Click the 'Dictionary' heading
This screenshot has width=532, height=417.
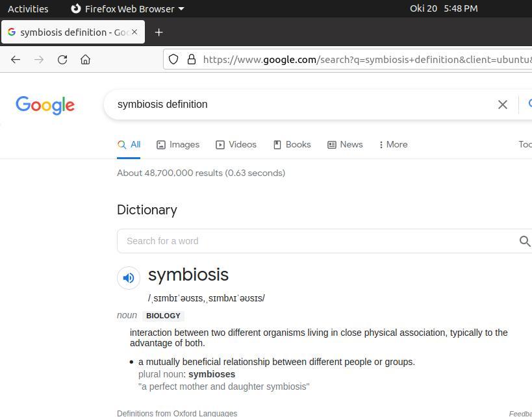[x=147, y=210]
